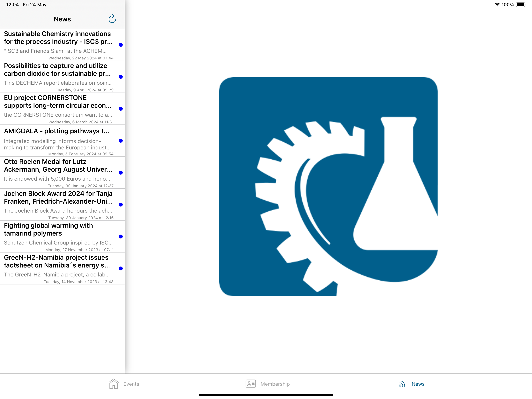The width and height of the screenshot is (532, 399).
Task: Tap unread dot on Jochen Block item
Action: click(121, 205)
